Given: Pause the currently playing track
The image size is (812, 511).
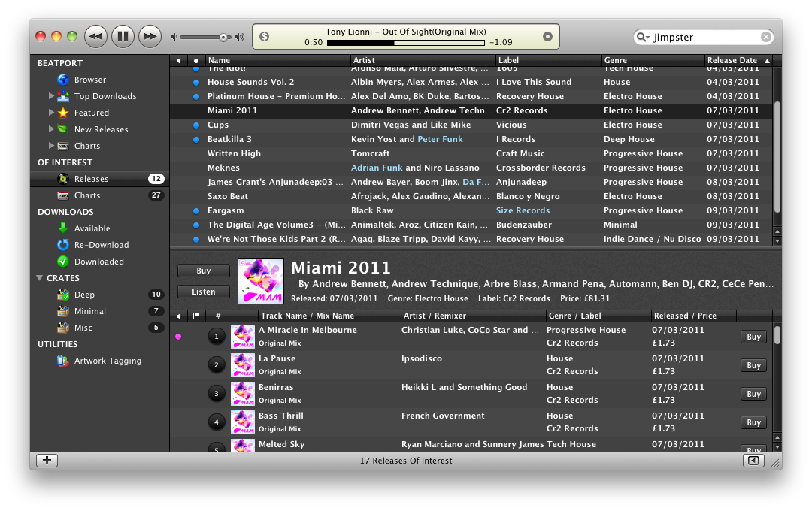Looking at the screenshot, I should click(x=123, y=35).
